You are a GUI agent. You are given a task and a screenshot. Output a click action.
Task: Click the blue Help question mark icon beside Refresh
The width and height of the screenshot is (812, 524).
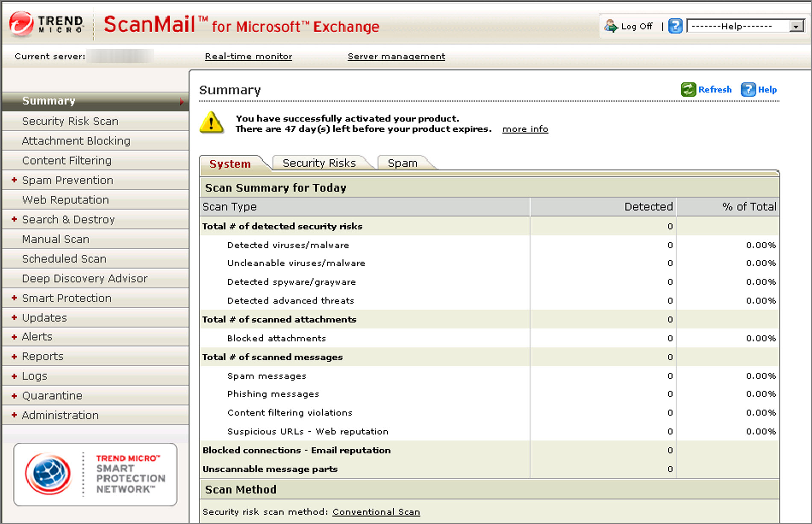748,90
